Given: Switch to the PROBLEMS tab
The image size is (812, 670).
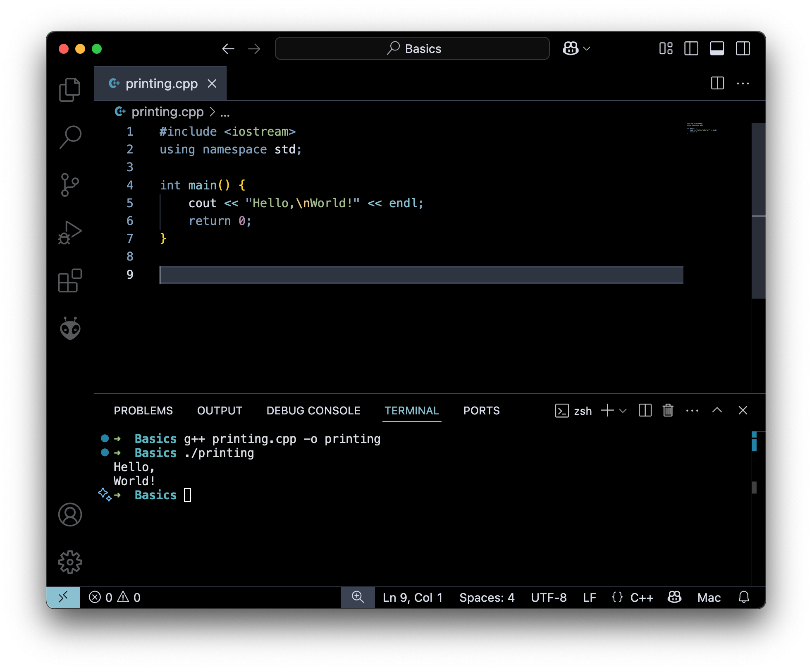Looking at the screenshot, I should coord(143,411).
